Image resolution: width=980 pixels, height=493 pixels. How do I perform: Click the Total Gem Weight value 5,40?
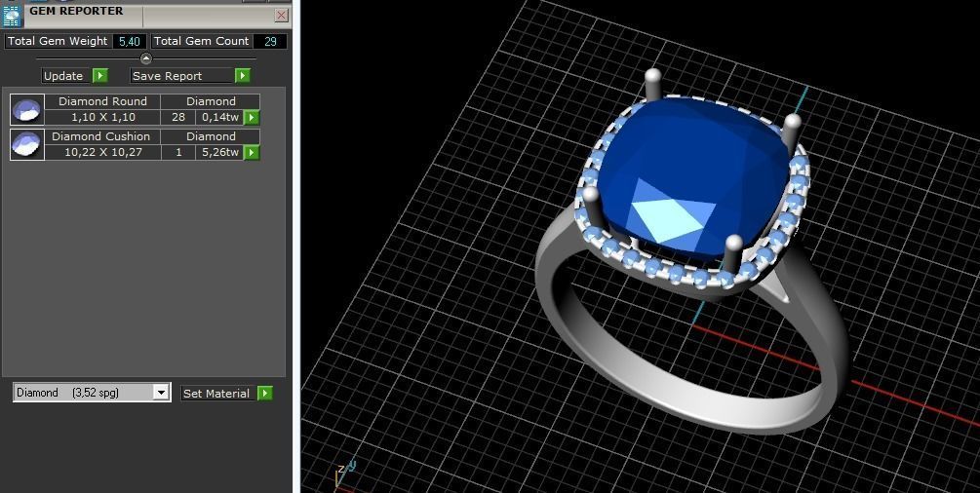(130, 41)
